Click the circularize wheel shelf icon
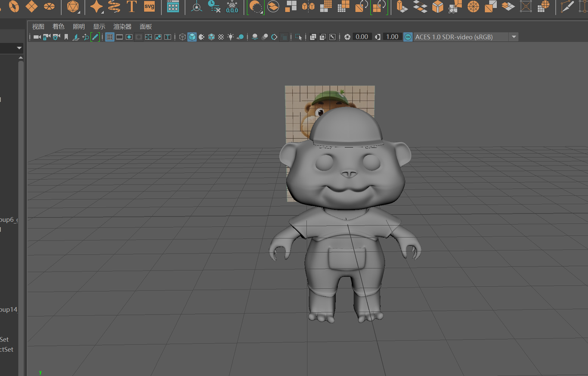This screenshot has width=588, height=376. pos(473,6)
